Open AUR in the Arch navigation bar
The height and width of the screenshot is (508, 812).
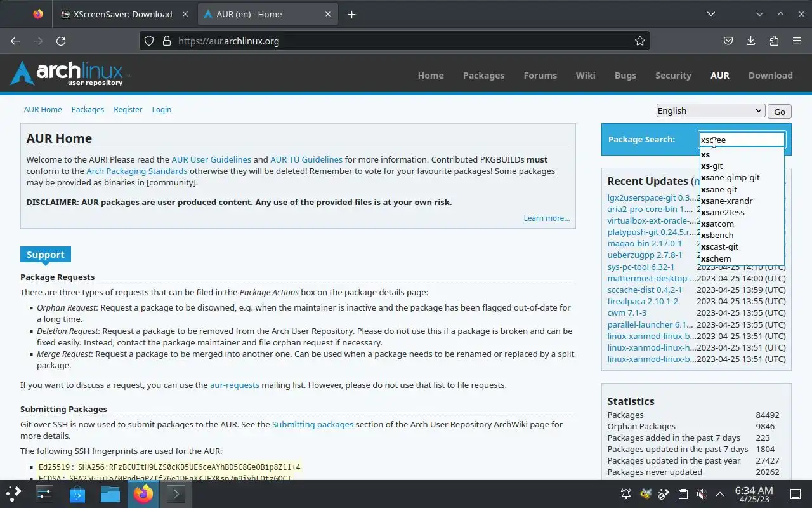(x=720, y=75)
